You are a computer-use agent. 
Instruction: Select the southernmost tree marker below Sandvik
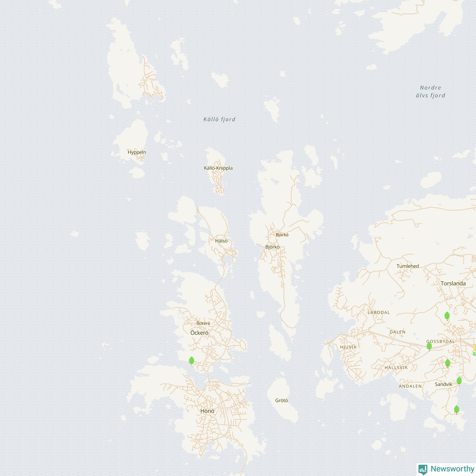pyautogui.click(x=456, y=410)
